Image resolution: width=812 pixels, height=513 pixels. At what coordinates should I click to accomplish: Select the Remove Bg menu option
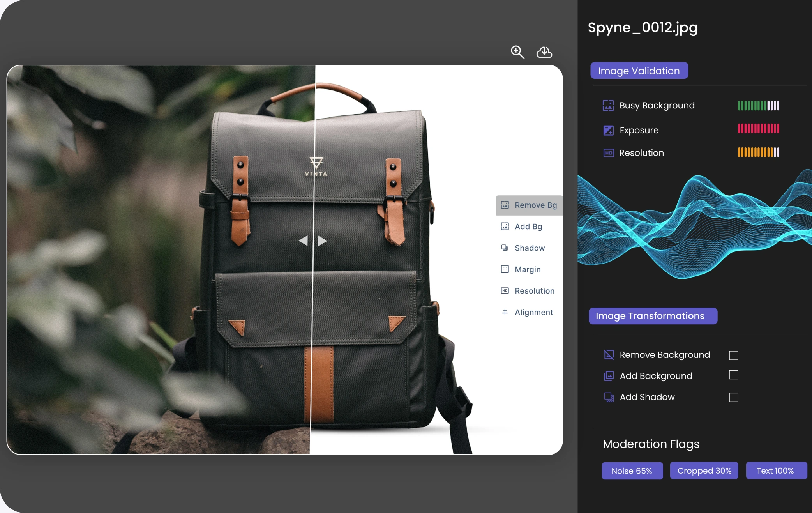click(529, 205)
